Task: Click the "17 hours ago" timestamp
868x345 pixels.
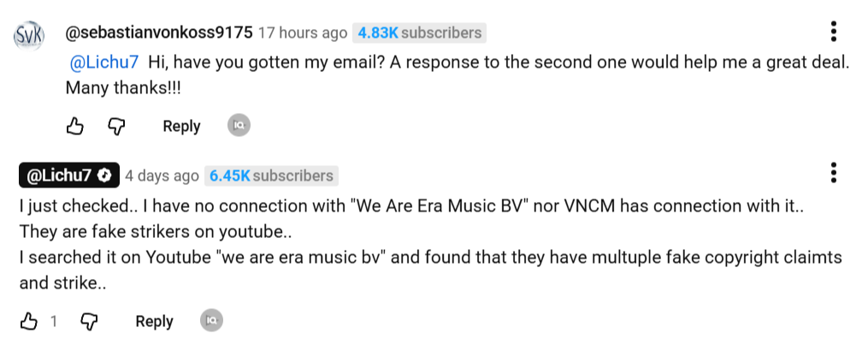Action: pos(303,33)
